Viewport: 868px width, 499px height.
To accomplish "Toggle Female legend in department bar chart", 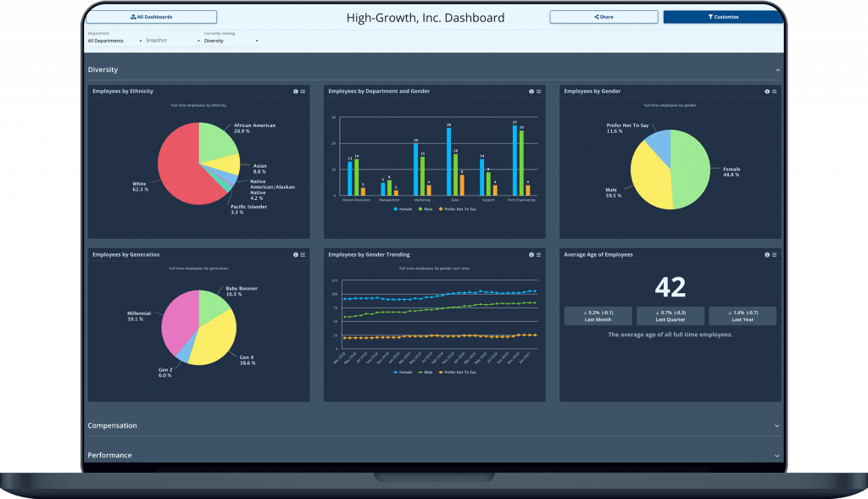I will pos(403,209).
